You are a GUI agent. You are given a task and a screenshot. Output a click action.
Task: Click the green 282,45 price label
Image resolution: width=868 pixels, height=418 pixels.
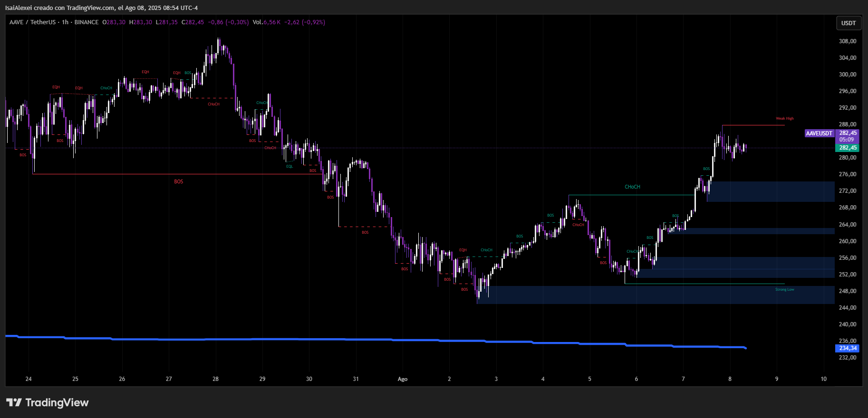pyautogui.click(x=848, y=148)
